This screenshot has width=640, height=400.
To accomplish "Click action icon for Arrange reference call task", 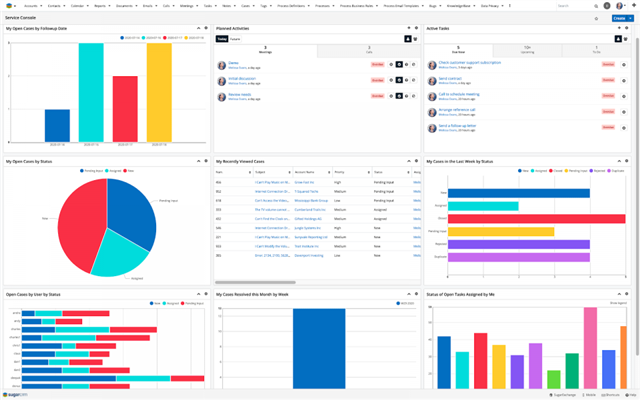I will pos(624,112).
